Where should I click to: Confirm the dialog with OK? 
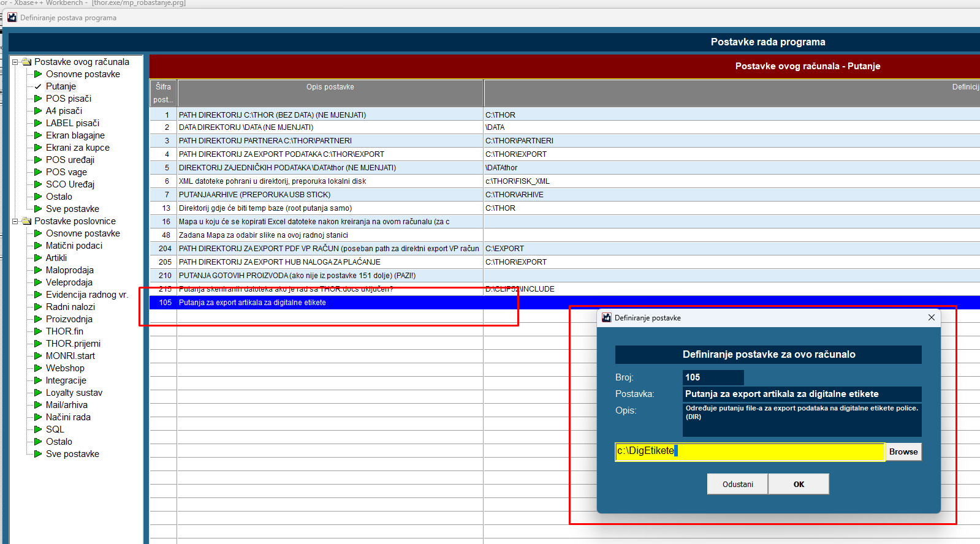click(799, 484)
